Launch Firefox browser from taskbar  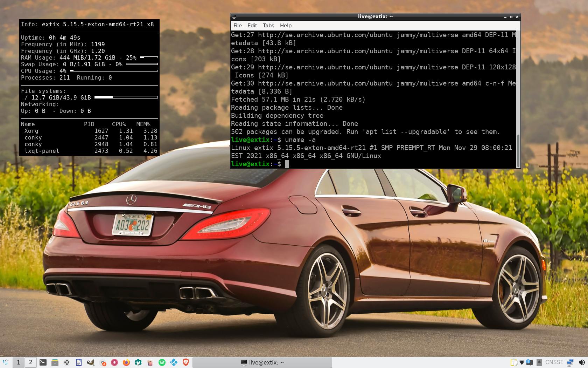[x=126, y=362]
